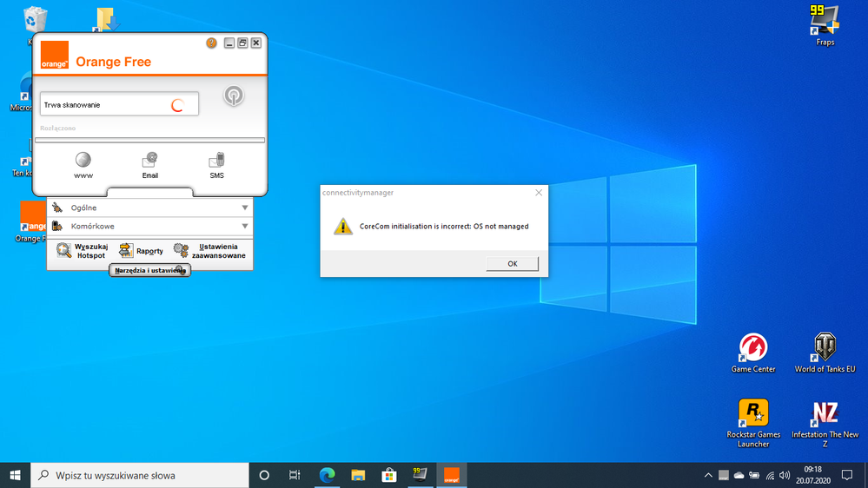The image size is (868, 488).
Task: Collapse the Narzędzia i ustawienia tab
Action: (150, 270)
